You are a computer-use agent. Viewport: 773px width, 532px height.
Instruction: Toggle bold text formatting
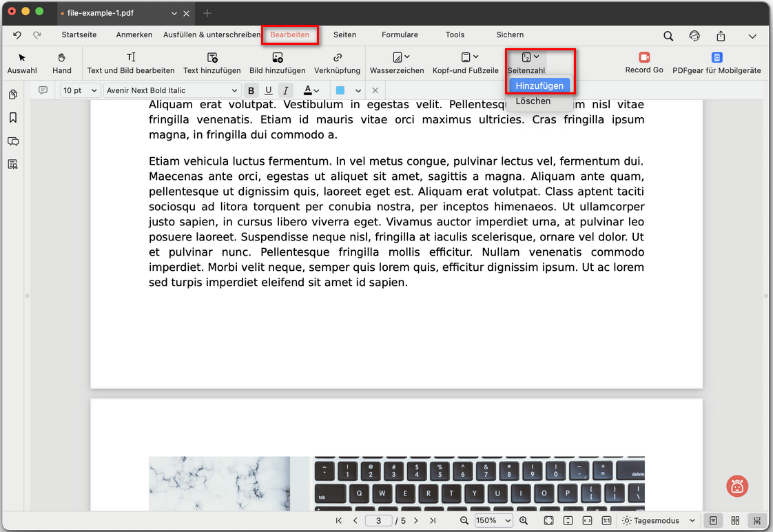(x=251, y=91)
